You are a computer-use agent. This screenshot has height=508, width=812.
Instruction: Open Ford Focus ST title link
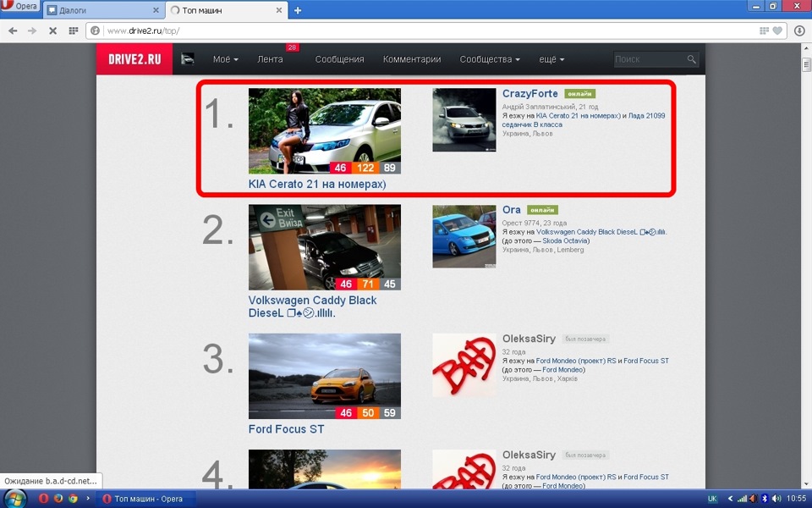coord(286,429)
